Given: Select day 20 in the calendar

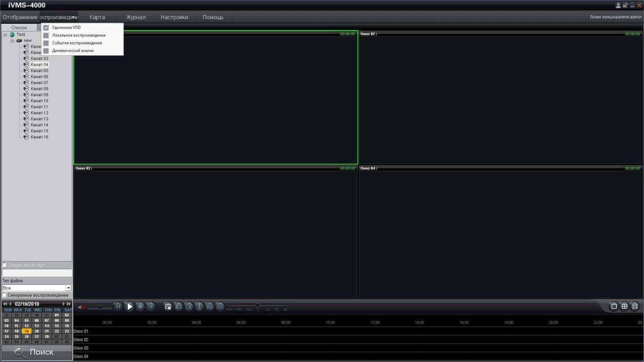Looking at the screenshot, I should (x=36, y=331).
